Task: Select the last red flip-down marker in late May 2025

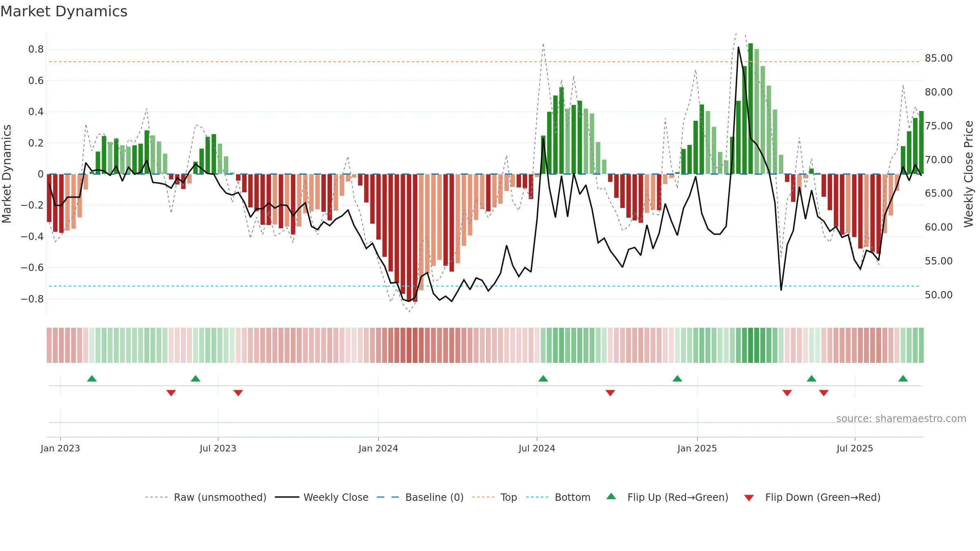Action: click(824, 393)
